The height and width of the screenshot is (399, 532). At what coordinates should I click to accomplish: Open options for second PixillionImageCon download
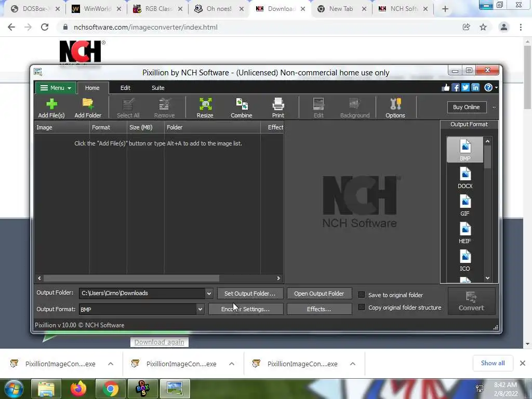(232, 364)
